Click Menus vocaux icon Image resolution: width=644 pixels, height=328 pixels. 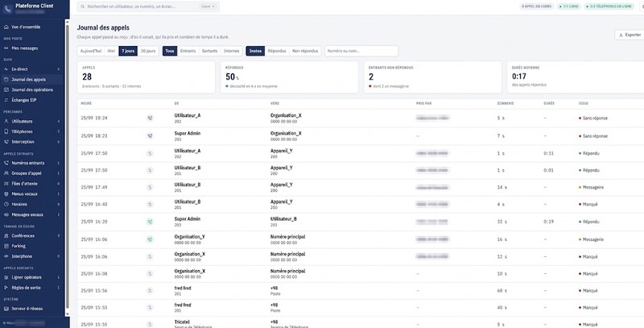6,194
